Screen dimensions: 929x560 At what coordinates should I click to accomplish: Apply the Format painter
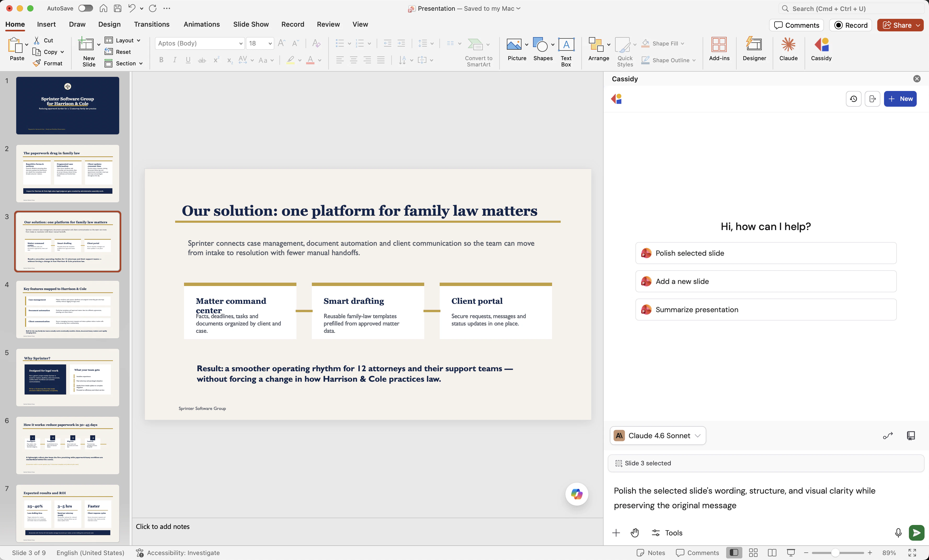(48, 63)
